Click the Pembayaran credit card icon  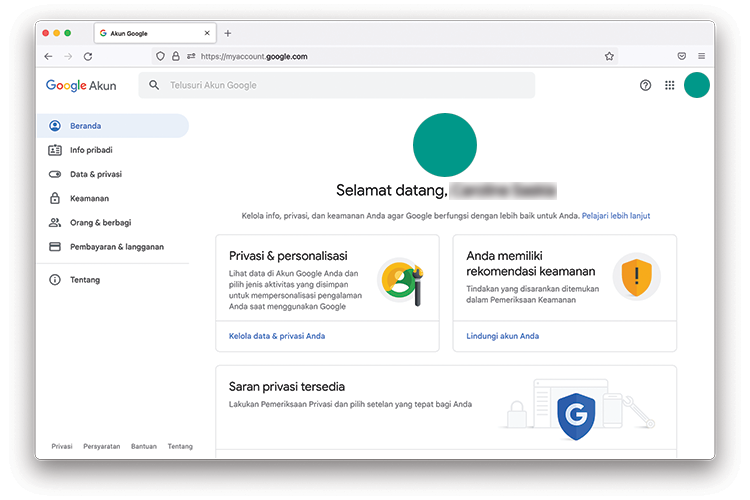[x=55, y=247]
